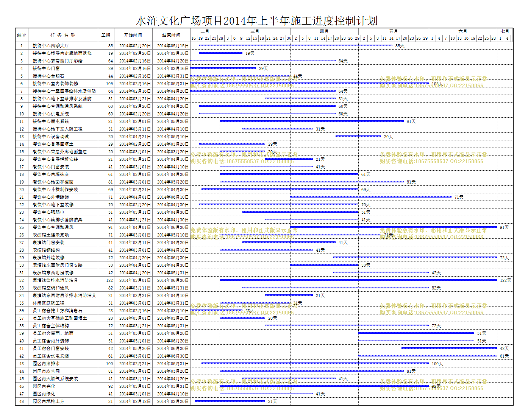This screenshot has height=420, width=528.
Task: Select task name 员工宿舍水电安装
Action: point(51,356)
